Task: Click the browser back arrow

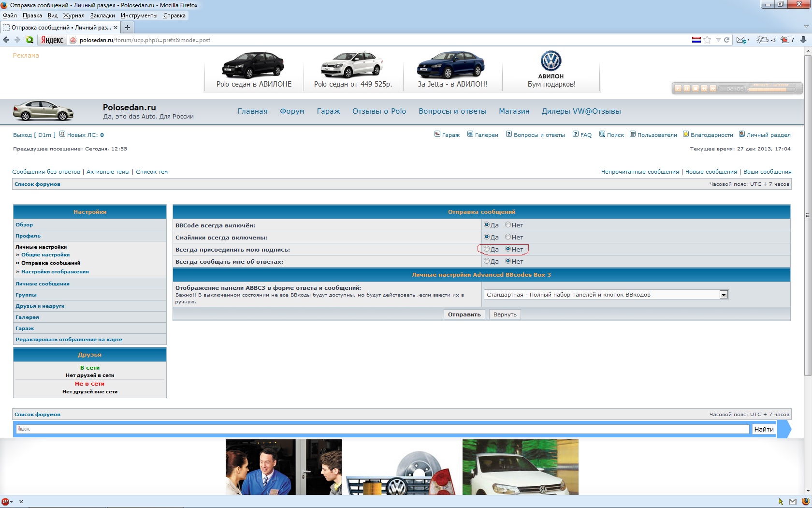Action: click(x=6, y=40)
